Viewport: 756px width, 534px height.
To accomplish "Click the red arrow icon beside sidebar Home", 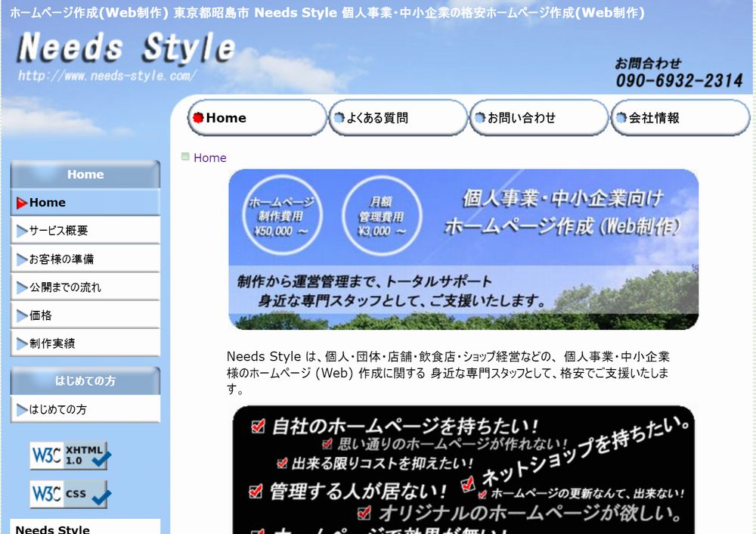I will tap(21, 203).
